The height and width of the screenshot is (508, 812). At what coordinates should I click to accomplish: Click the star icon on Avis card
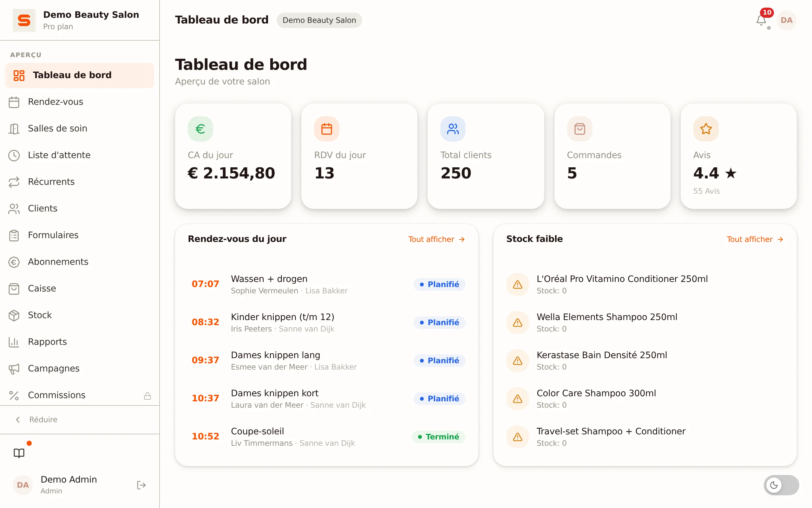tap(706, 129)
